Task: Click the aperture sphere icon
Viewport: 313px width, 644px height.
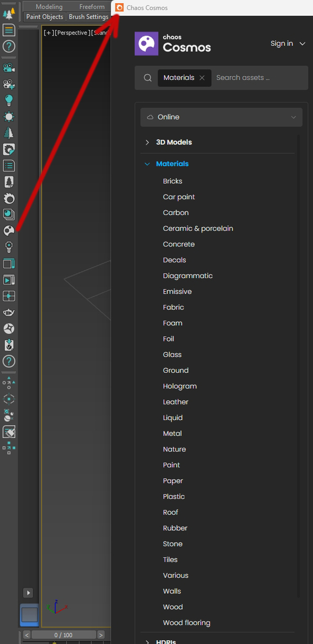Action: 9,329
